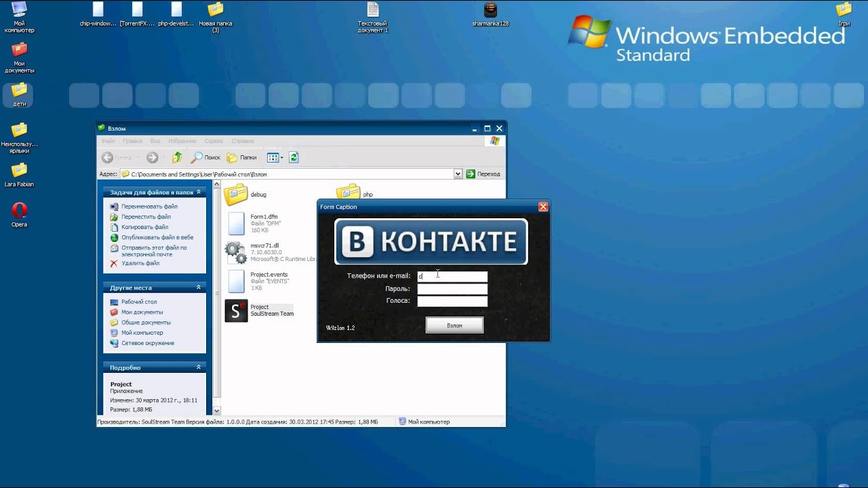This screenshot has width=868, height=488.
Task: Open the Opera desktop shortcut
Action: click(x=20, y=214)
